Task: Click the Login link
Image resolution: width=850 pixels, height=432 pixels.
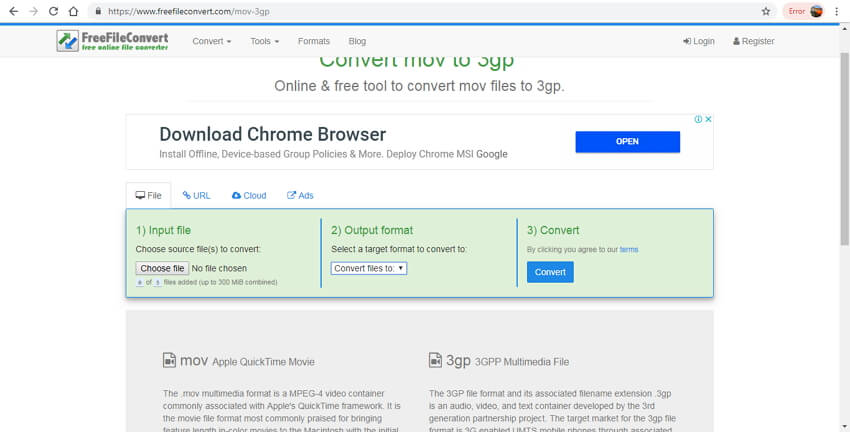Action: (x=698, y=41)
